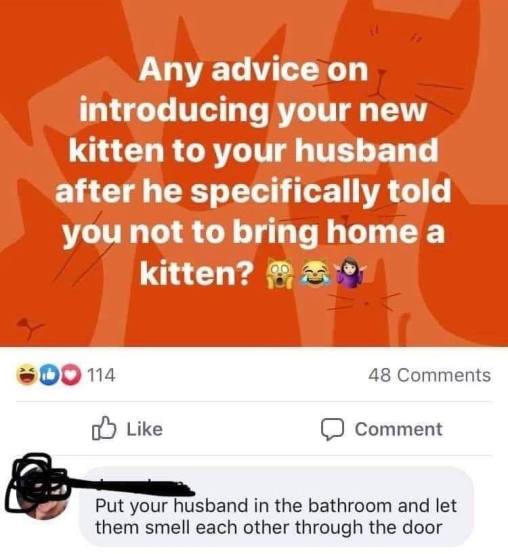Open the commenter's scribbled profile picture
Image resolution: width=508 pixels, height=554 pixels.
[37, 488]
